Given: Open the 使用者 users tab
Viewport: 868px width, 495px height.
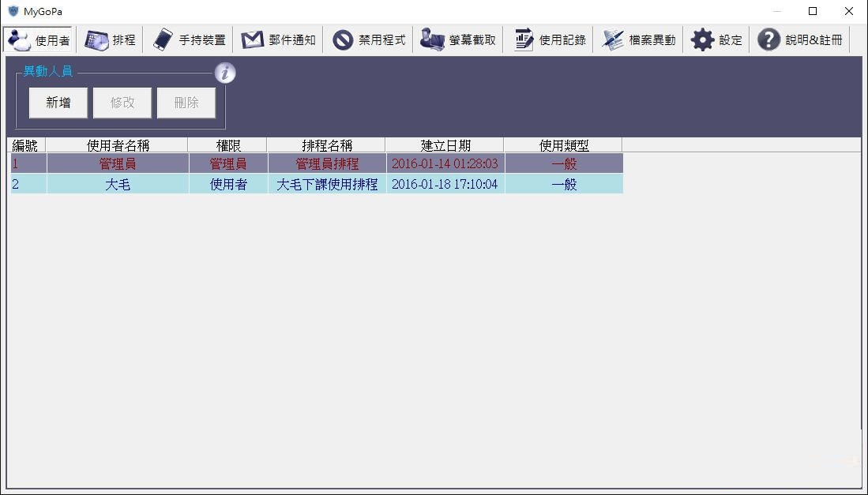Looking at the screenshot, I should (x=39, y=39).
